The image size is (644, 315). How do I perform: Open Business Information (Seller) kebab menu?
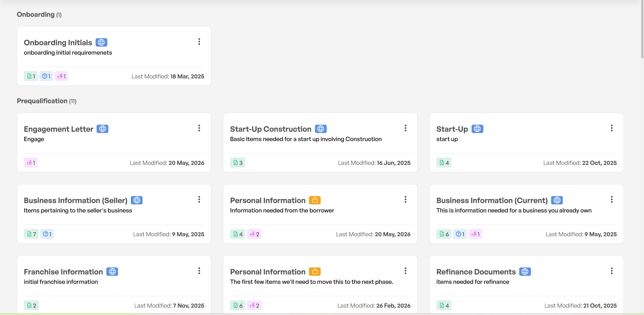[x=199, y=199]
